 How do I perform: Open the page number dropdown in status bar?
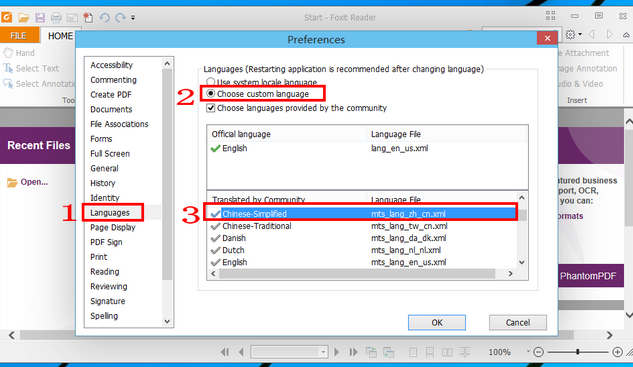[x=323, y=352]
